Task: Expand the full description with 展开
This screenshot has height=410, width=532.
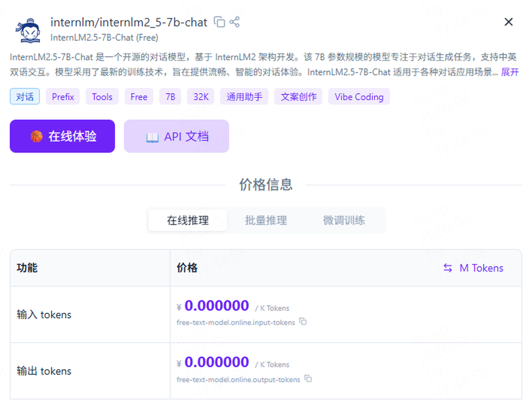Action: [x=510, y=72]
